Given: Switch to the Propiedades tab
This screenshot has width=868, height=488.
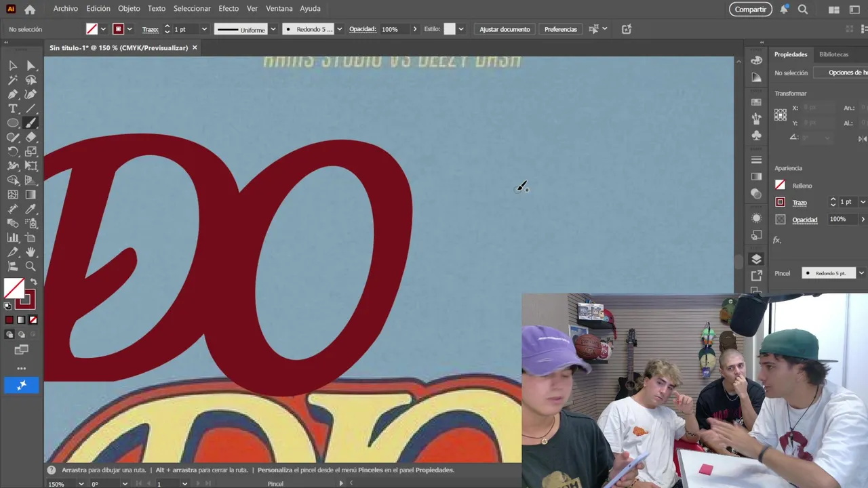Looking at the screenshot, I should (791, 54).
